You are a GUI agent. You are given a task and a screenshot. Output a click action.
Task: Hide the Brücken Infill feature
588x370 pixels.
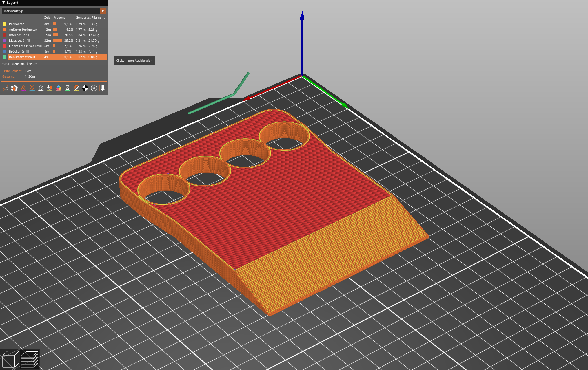pyautogui.click(x=19, y=52)
